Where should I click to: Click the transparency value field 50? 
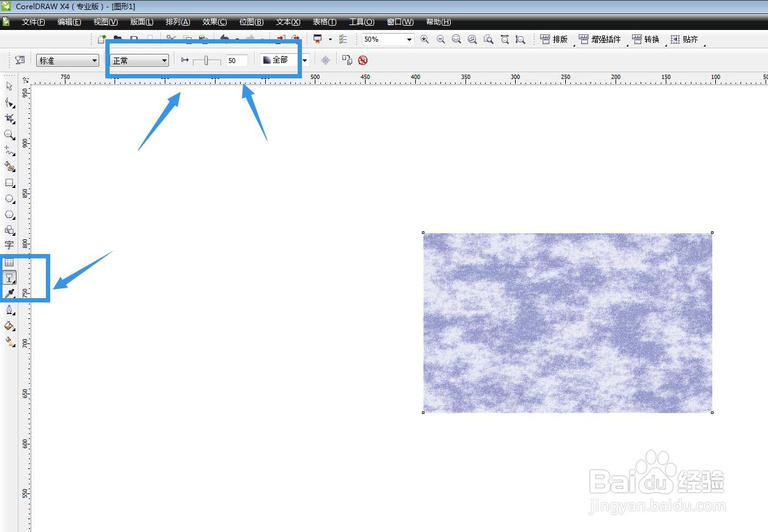[236, 61]
